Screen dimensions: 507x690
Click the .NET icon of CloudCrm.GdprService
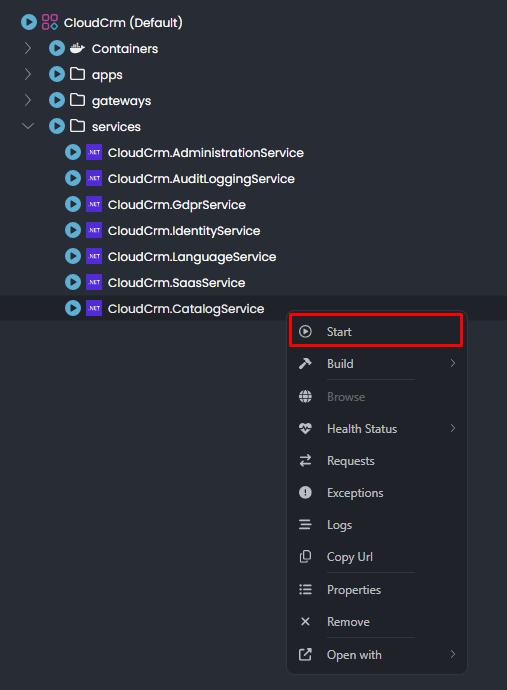point(94,204)
